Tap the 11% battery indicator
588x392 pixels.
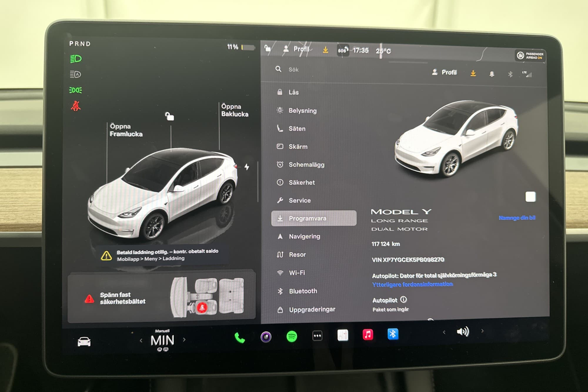(241, 47)
